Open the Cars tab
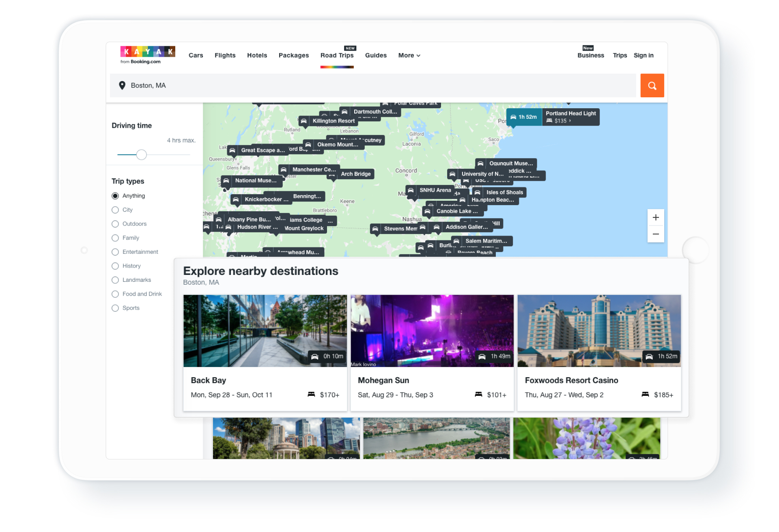 196,56
